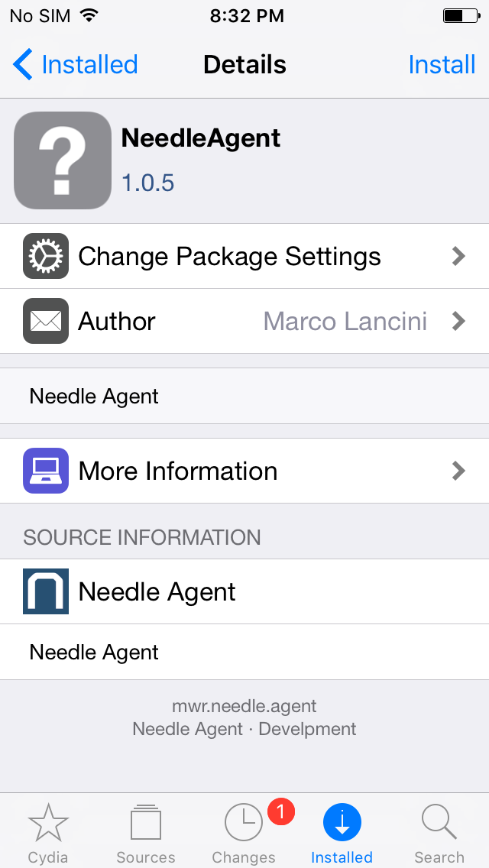489x868 pixels.
Task: Expand Change Package Settings chevron
Action: (x=458, y=256)
